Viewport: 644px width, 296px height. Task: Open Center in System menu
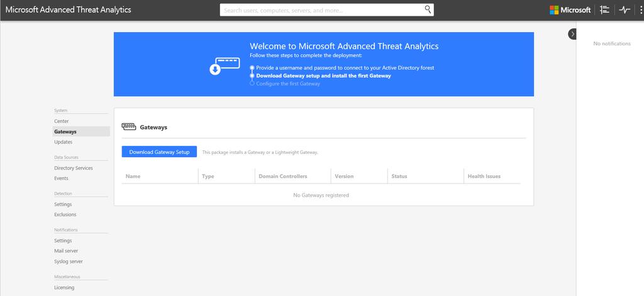(62, 121)
